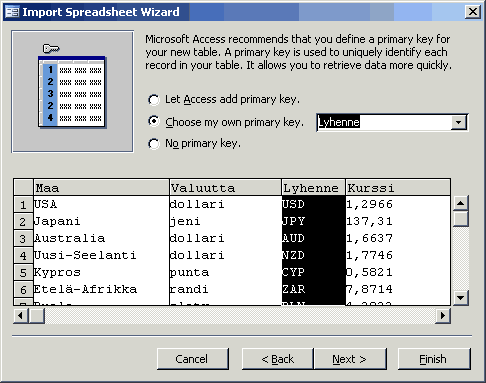Click the USD abbreviation cell
Viewport: 486px width, 383px height.
point(313,204)
